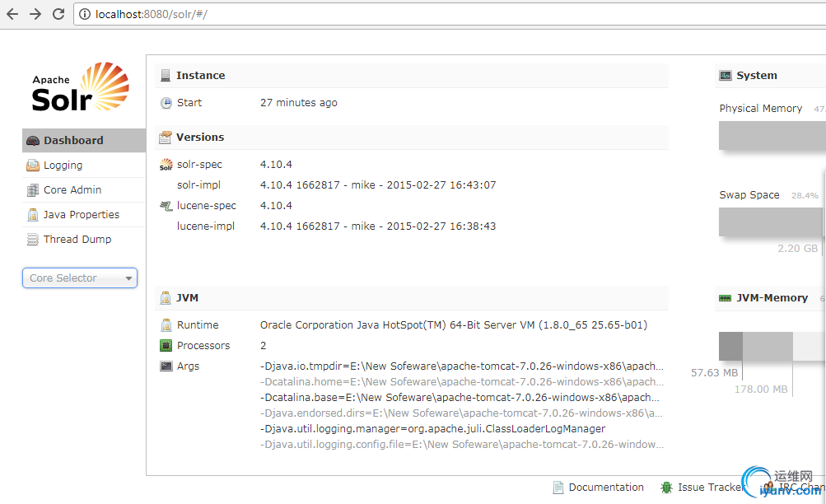Click the browser forward arrow
The width and height of the screenshot is (826, 504).
pos(35,14)
